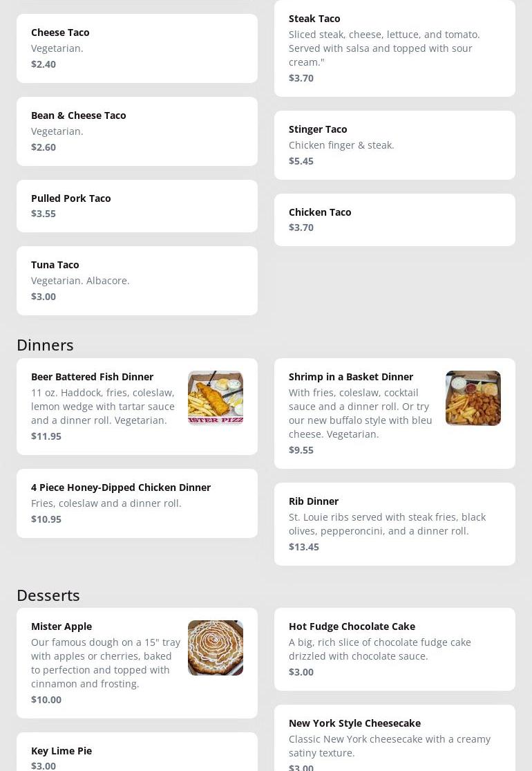Select the Cheese Taco item
The height and width of the screenshot is (771, 532).
tap(137, 48)
